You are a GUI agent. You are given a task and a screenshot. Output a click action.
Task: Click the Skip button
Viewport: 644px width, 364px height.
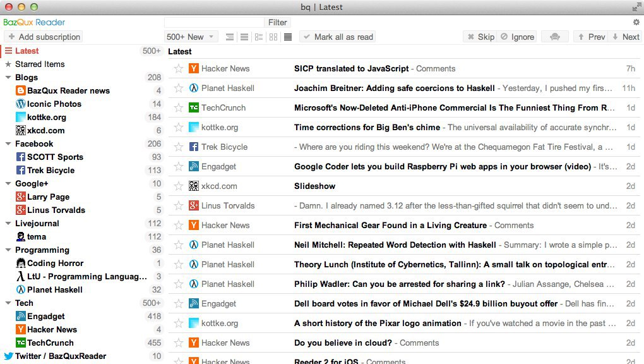pyautogui.click(x=480, y=37)
